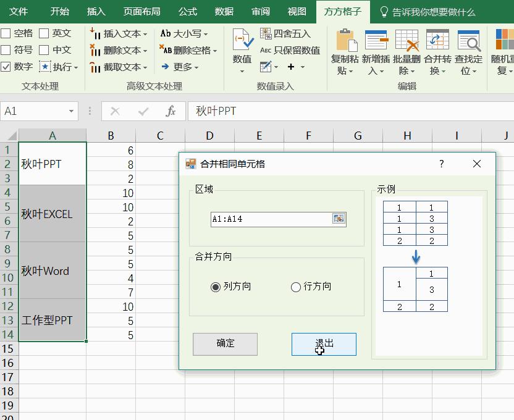Select the 行方向 radio button
The width and height of the screenshot is (514, 420).
(295, 288)
